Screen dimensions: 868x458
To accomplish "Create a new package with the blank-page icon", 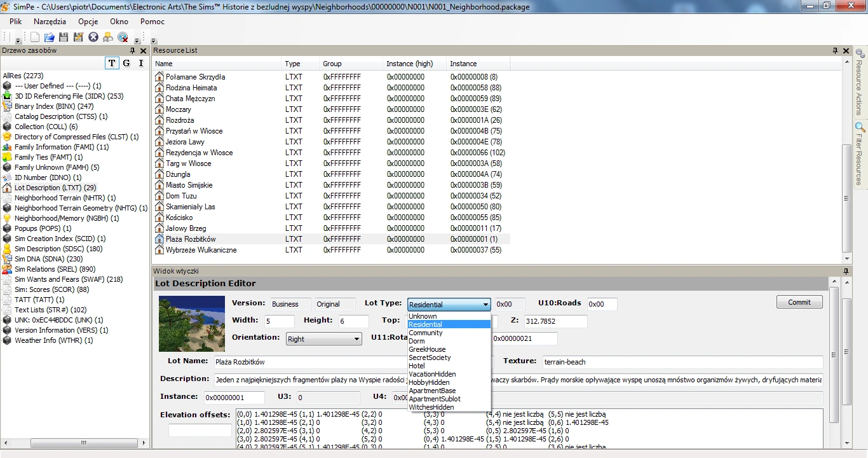I will point(36,38).
